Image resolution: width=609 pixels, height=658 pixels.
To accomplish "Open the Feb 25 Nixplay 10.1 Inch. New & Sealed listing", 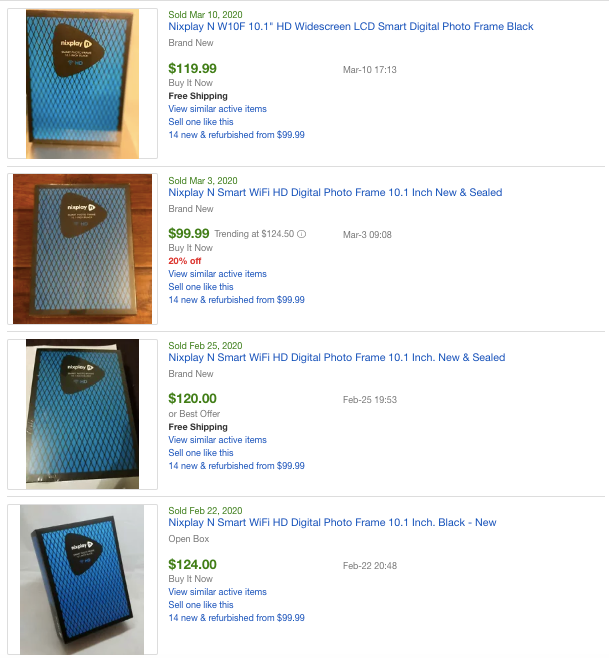I will [x=337, y=358].
